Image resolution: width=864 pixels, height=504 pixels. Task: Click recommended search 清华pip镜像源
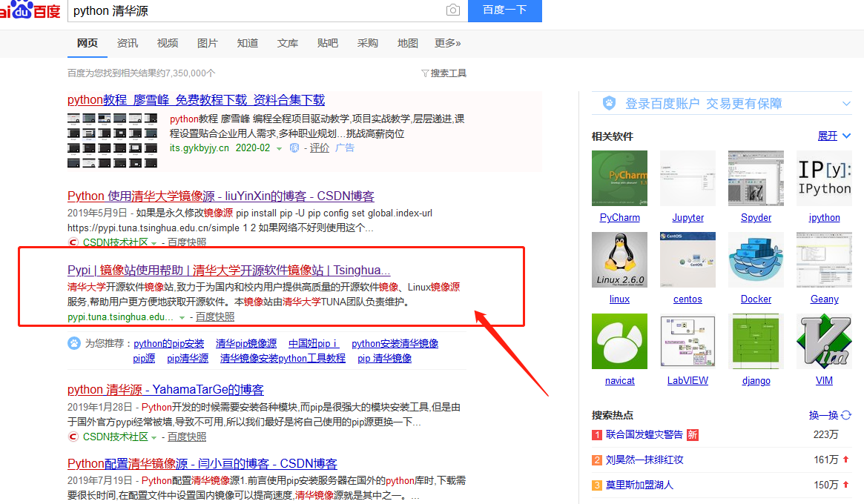pos(246,343)
